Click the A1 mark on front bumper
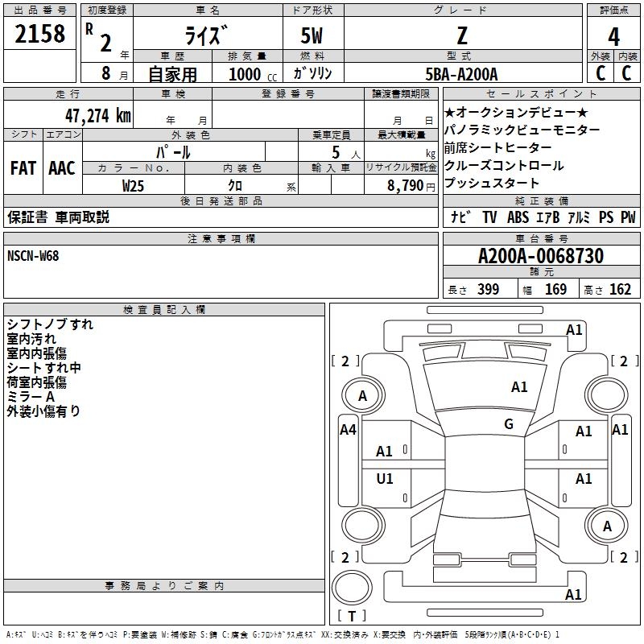The height and width of the screenshot is (644, 644). (574, 330)
